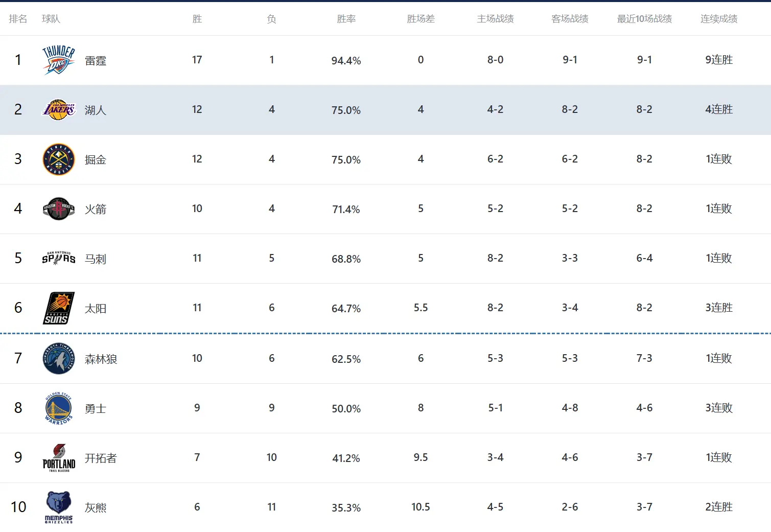The height and width of the screenshot is (532, 771).
Task: Select the 主场战绩 column header
Action: [495, 19]
